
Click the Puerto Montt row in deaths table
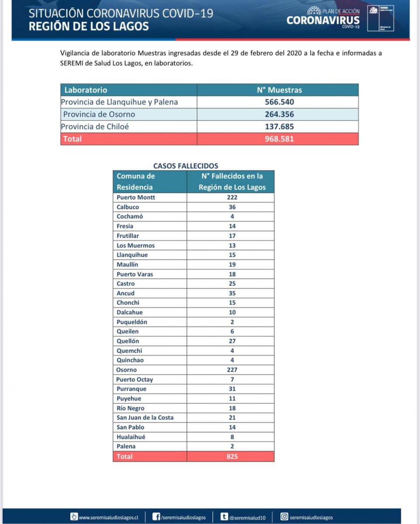tap(193, 197)
